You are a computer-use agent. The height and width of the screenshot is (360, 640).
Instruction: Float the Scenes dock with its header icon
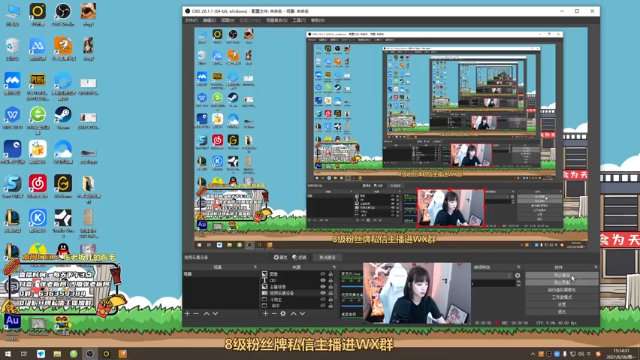[x=255, y=267]
